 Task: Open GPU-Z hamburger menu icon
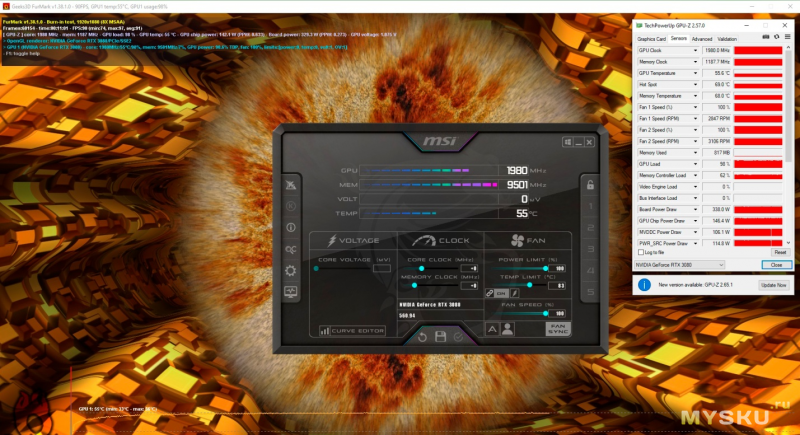(x=787, y=37)
